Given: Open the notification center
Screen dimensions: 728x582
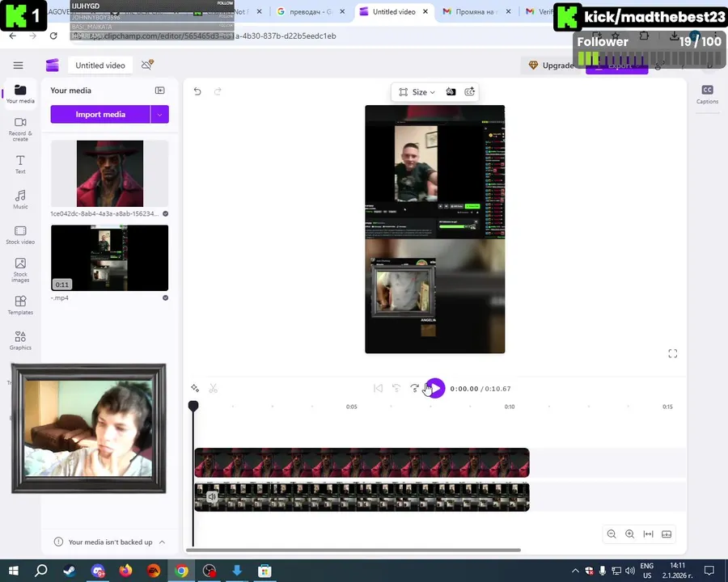Looking at the screenshot, I should 709,571.
